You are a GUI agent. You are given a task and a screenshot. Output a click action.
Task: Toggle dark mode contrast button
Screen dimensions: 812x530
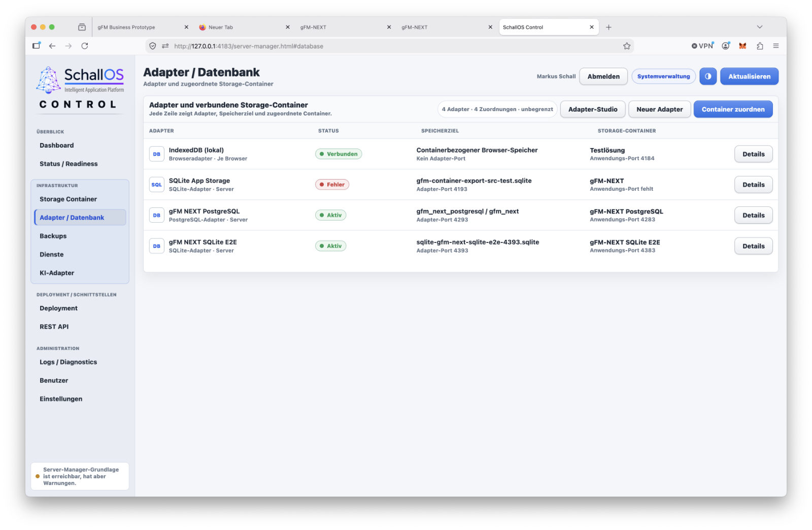point(708,76)
